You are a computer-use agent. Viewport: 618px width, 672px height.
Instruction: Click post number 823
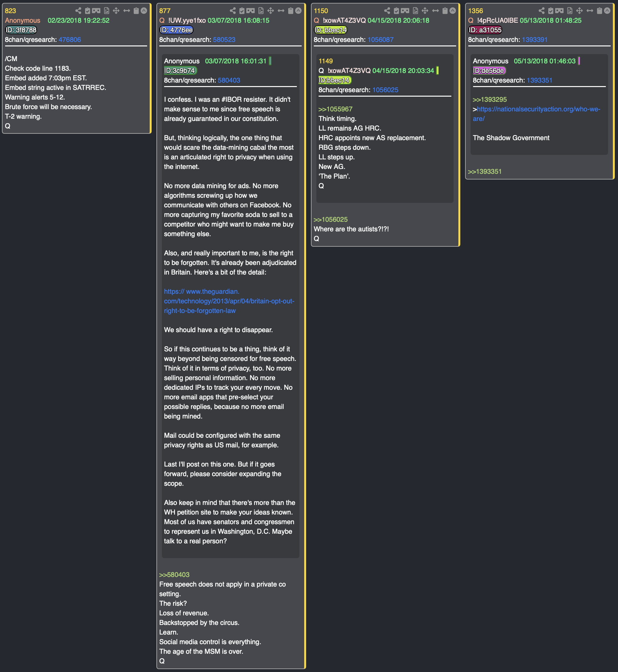point(10,11)
